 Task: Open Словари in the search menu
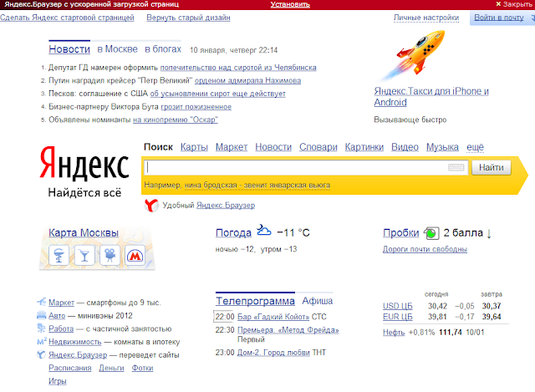pyautogui.click(x=318, y=147)
